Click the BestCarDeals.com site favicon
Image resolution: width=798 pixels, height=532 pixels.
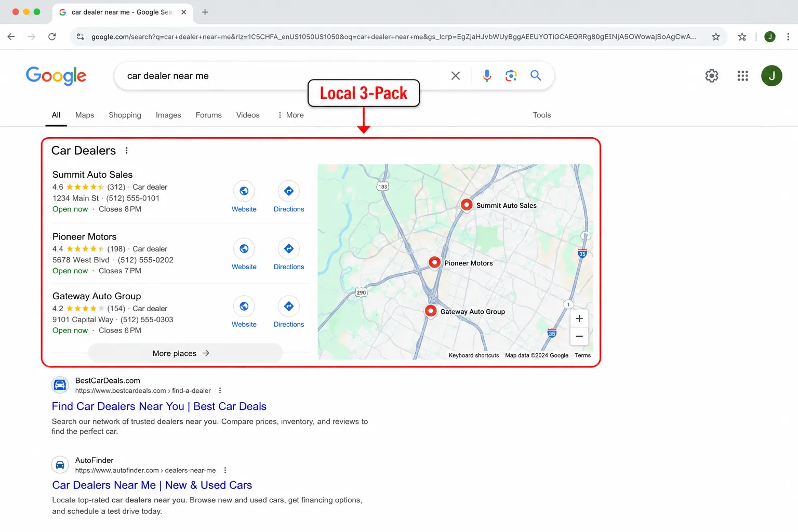[60, 385]
